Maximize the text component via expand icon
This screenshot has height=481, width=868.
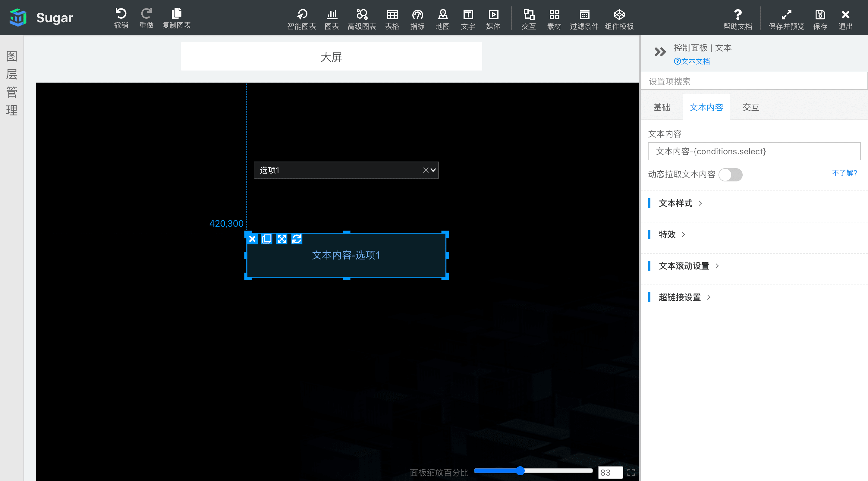282,239
